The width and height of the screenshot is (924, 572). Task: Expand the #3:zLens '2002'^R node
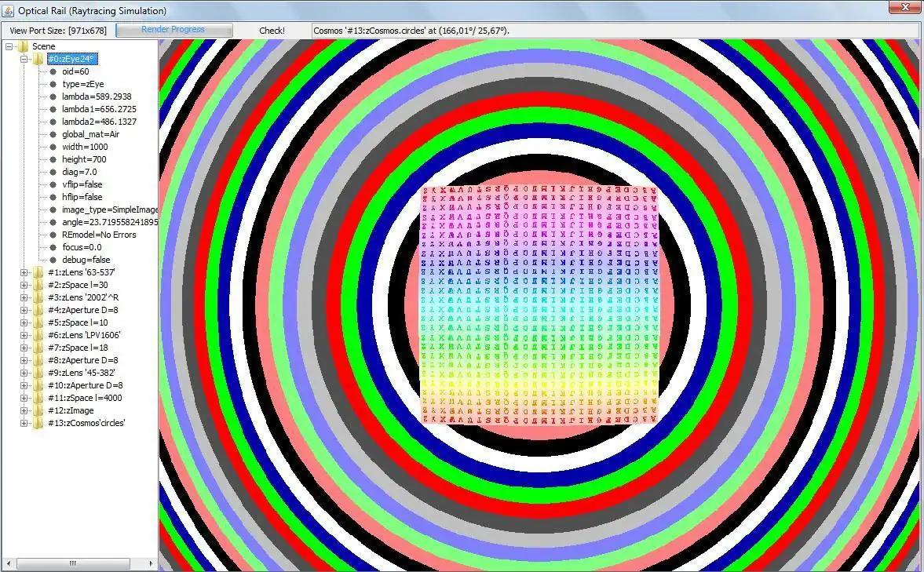point(24,297)
